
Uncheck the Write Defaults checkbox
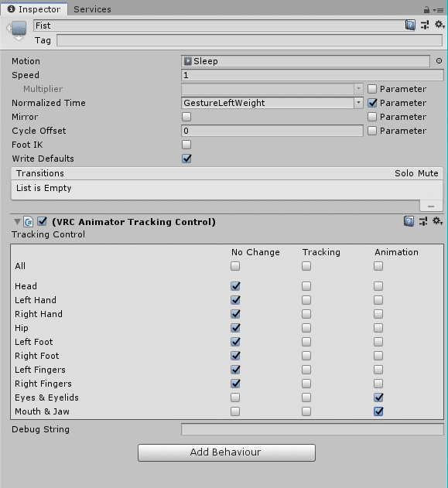(x=186, y=159)
